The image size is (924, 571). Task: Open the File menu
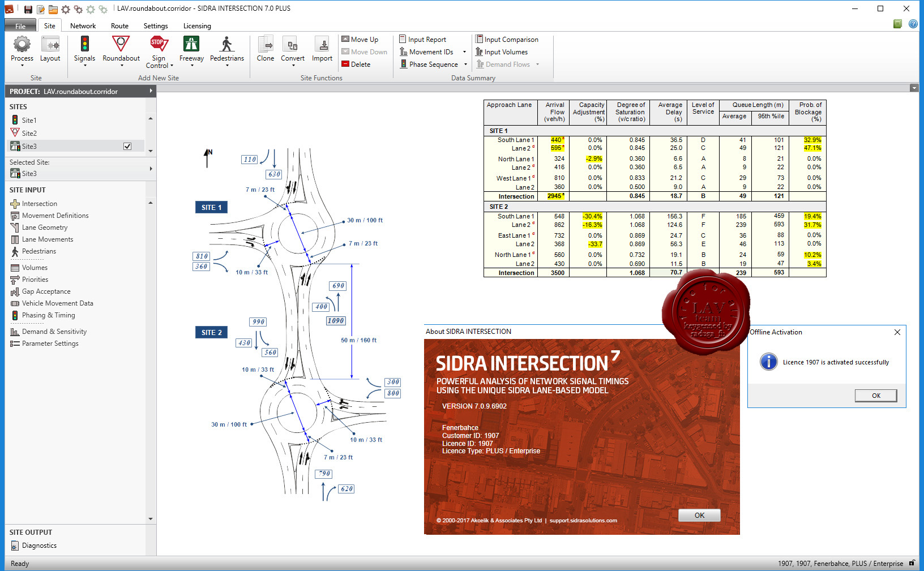tap(20, 26)
